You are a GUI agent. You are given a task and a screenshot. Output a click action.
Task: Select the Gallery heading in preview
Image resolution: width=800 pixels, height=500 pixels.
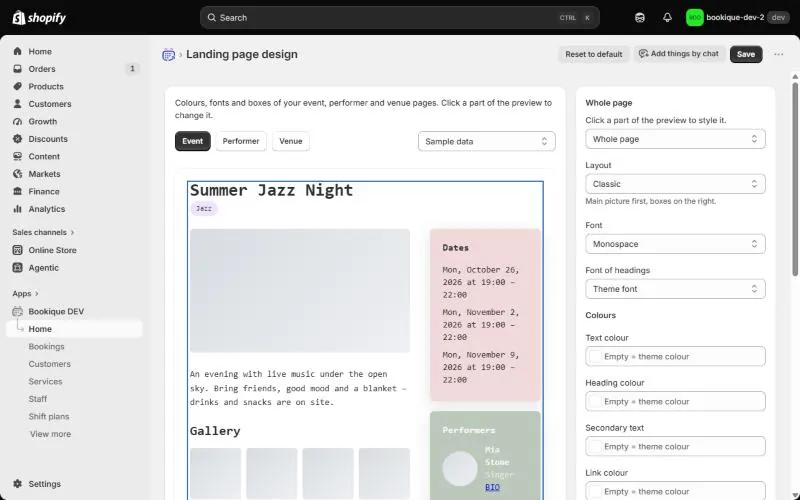tap(215, 431)
